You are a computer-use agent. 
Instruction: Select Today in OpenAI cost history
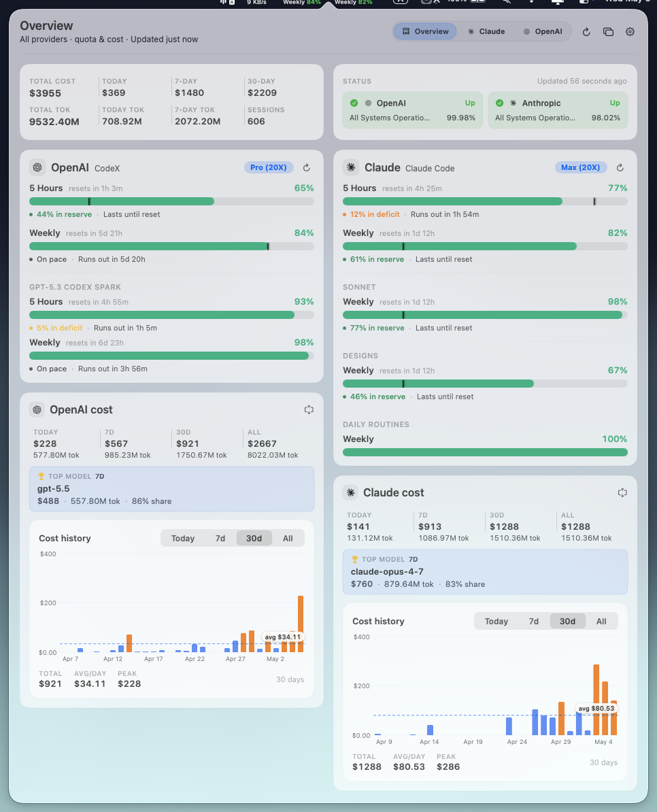pos(183,538)
